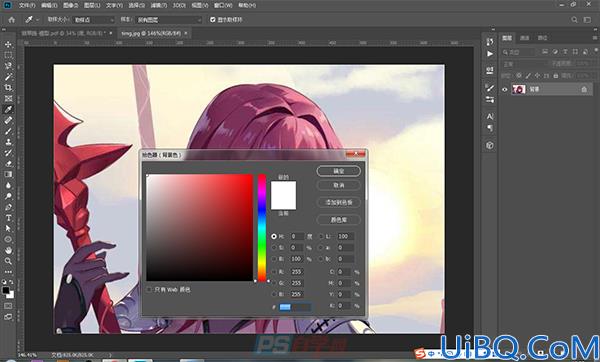Open the Actions panel play icon

[490, 54]
